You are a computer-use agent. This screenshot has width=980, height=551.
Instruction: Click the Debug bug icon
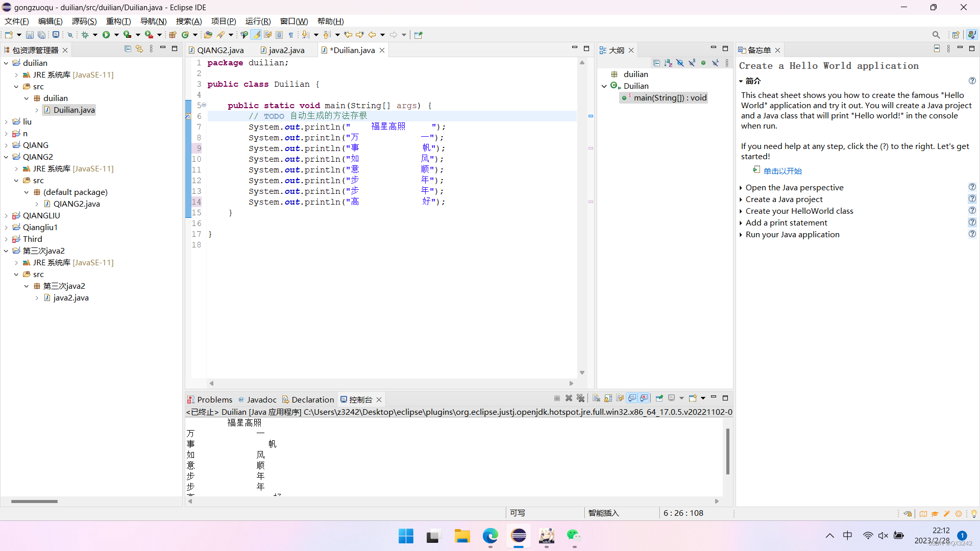click(85, 35)
